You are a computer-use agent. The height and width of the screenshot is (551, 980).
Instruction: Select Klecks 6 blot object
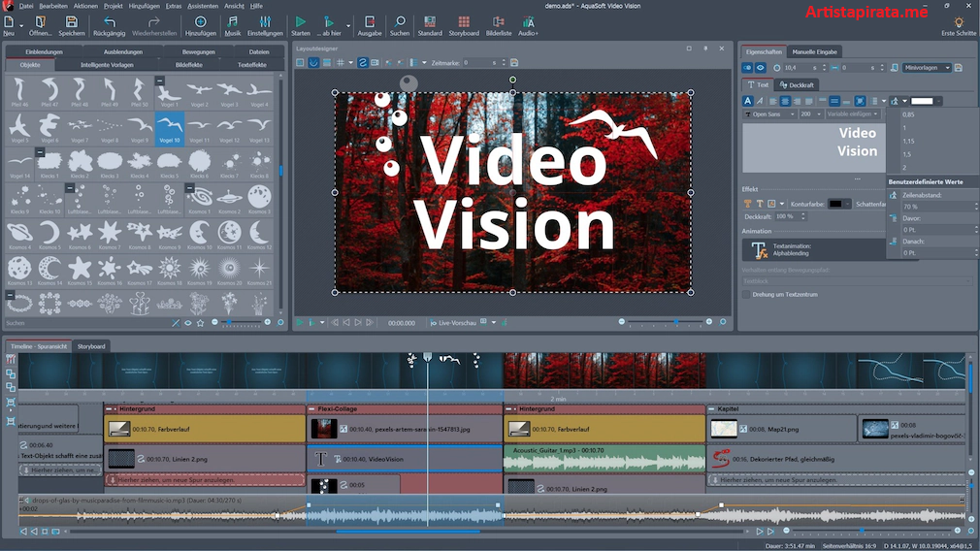pos(199,164)
